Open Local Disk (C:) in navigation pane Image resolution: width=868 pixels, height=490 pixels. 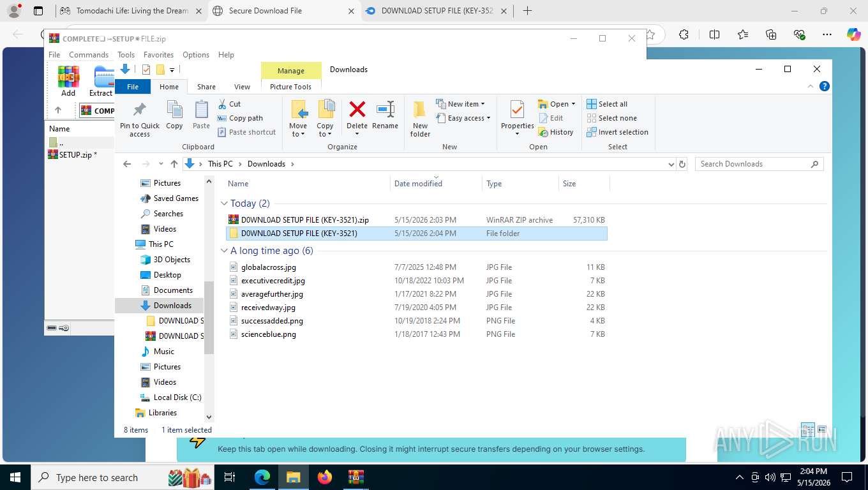tap(170, 397)
